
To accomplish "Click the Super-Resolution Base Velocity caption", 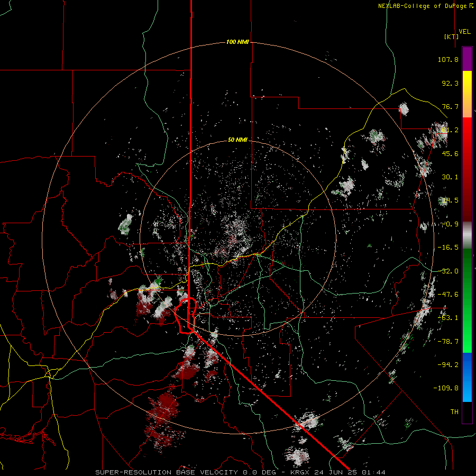I will tap(241, 472).
